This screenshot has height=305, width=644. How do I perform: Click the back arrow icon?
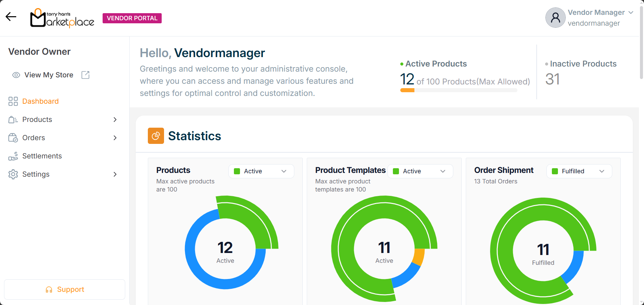[x=11, y=17]
